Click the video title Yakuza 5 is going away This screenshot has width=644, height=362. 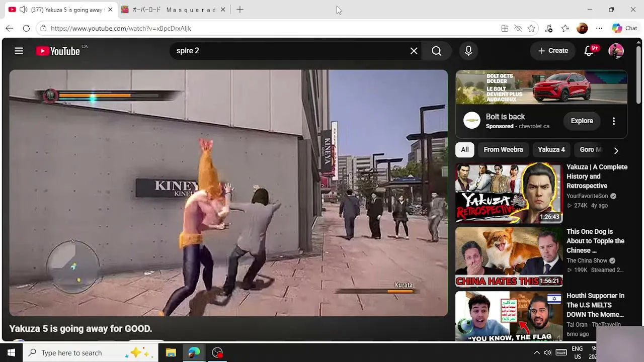click(x=80, y=329)
